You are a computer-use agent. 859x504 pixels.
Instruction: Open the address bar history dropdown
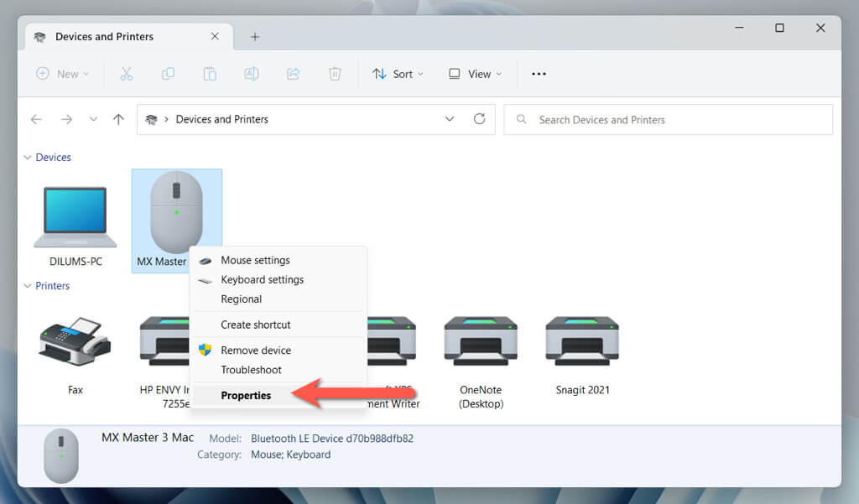(450, 119)
